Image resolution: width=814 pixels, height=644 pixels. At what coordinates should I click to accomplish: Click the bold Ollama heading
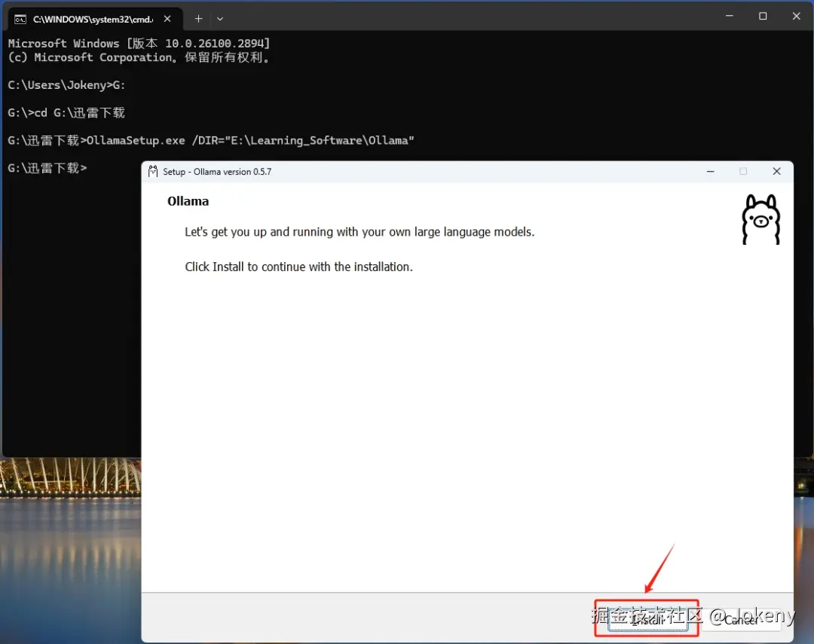188,201
